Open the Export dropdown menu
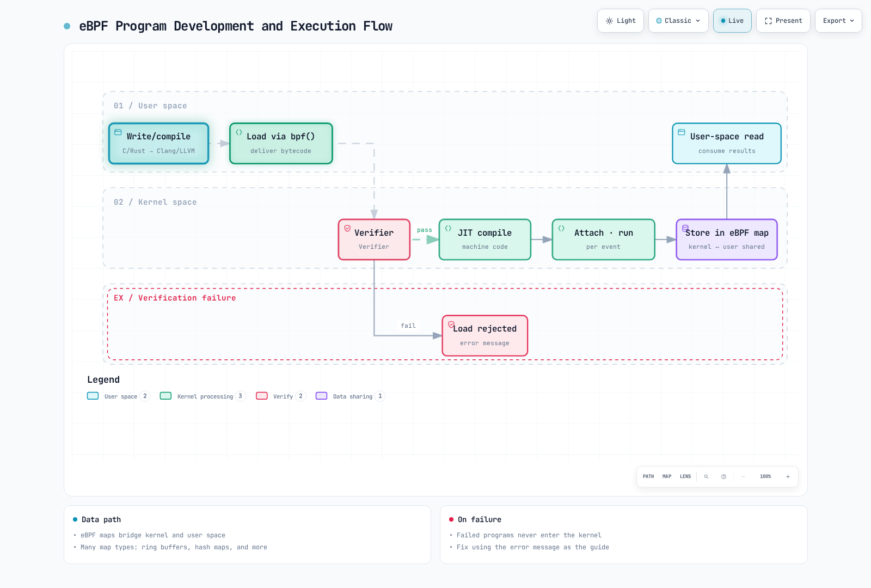871x588 pixels. 838,21
